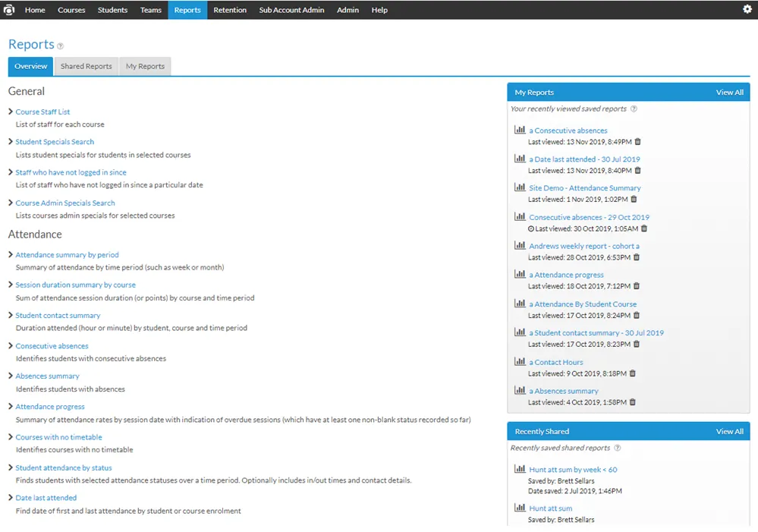Click View All in My Reports panel

(729, 93)
